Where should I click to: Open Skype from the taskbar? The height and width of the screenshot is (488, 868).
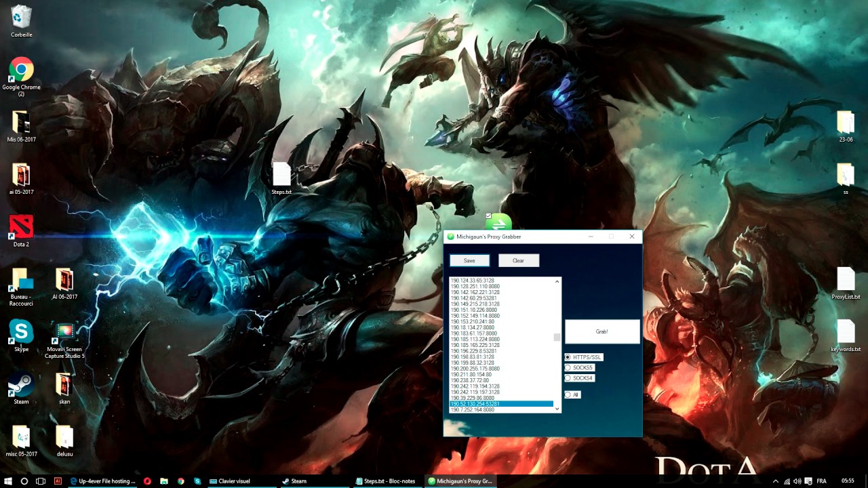[197, 481]
